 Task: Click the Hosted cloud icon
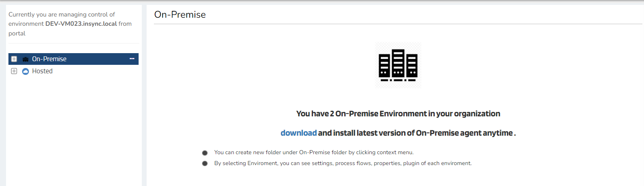click(25, 71)
